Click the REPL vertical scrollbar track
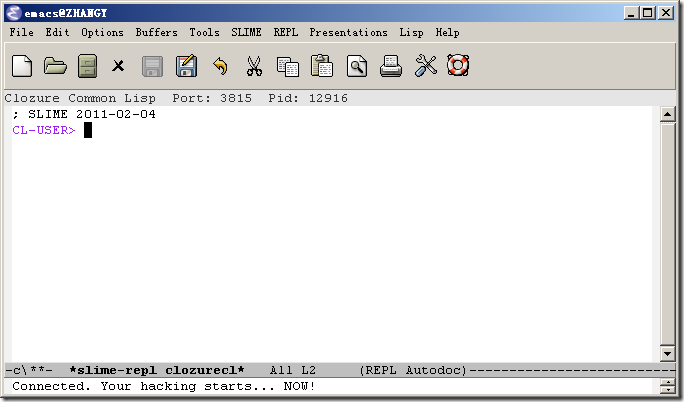Viewport: 684px width, 402px height. [667, 234]
